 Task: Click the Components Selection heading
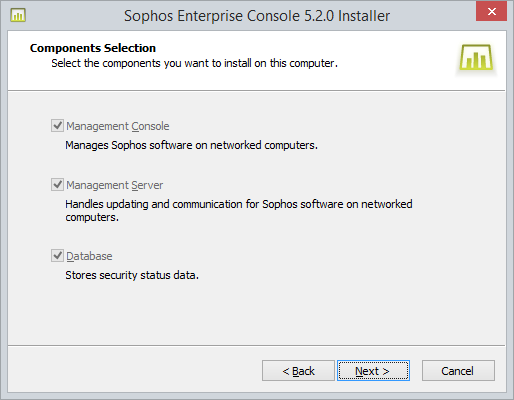coord(93,48)
